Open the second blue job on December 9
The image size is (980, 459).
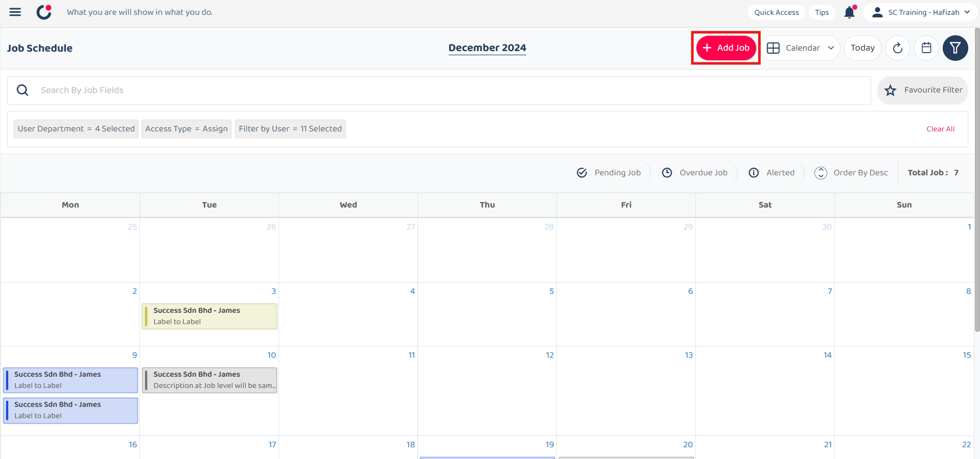[x=71, y=410]
